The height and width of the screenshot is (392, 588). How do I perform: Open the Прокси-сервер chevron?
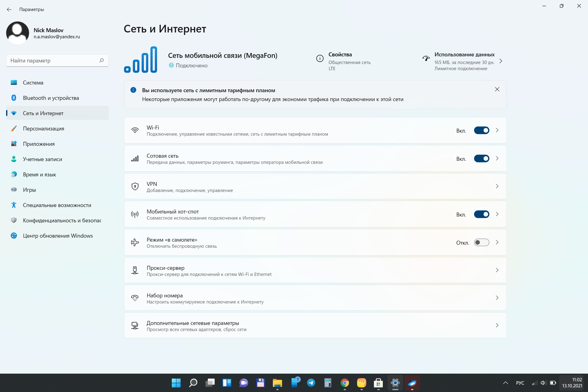coord(497,270)
